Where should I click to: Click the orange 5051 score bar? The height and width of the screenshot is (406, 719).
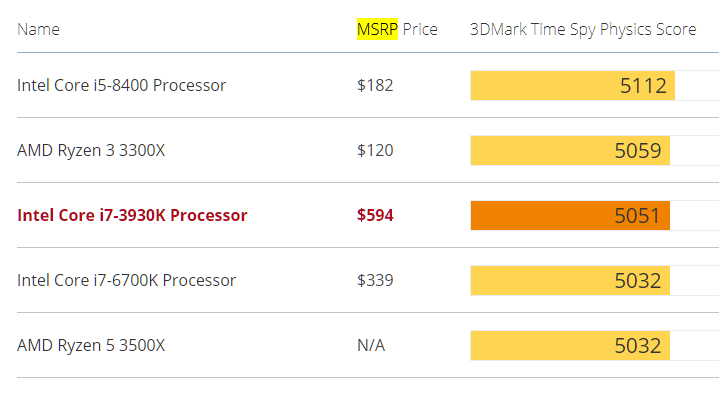point(570,215)
